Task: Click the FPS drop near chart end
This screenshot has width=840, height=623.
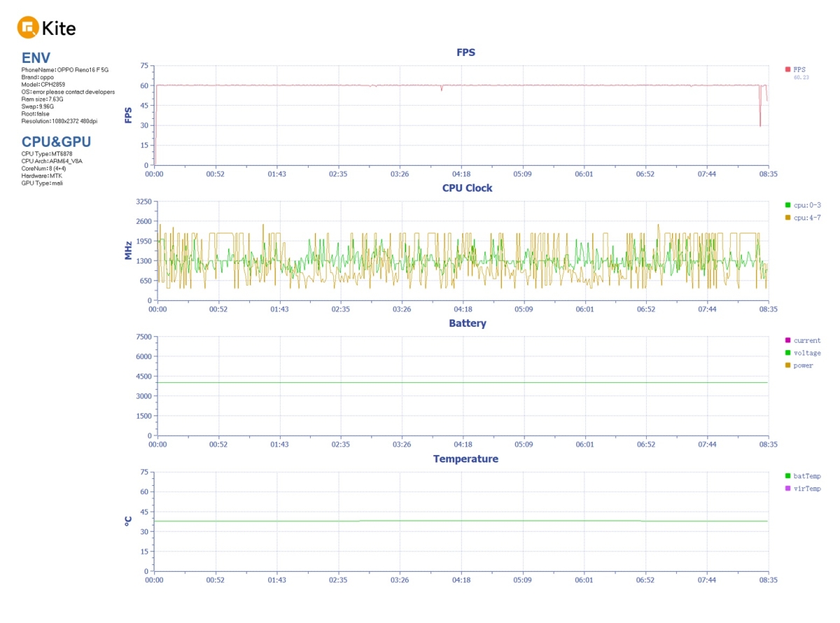Action: click(760, 119)
